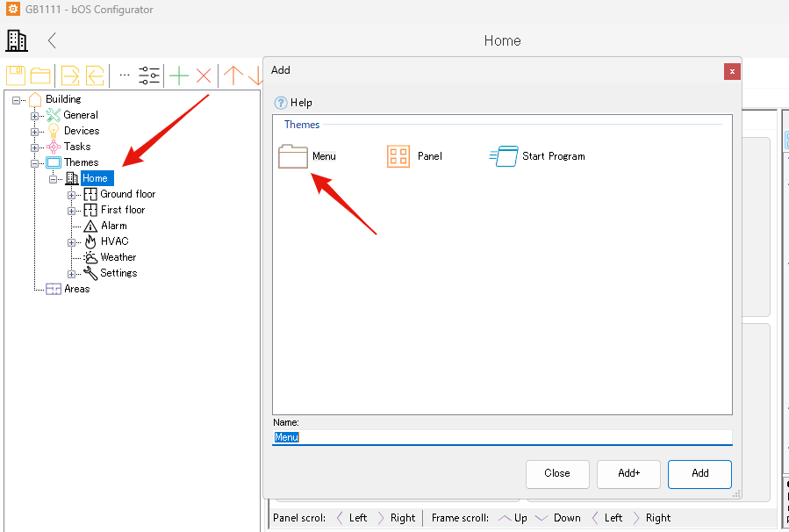Click Frame scroll Up button
Viewport: 789px width, 532px height.
513,518
